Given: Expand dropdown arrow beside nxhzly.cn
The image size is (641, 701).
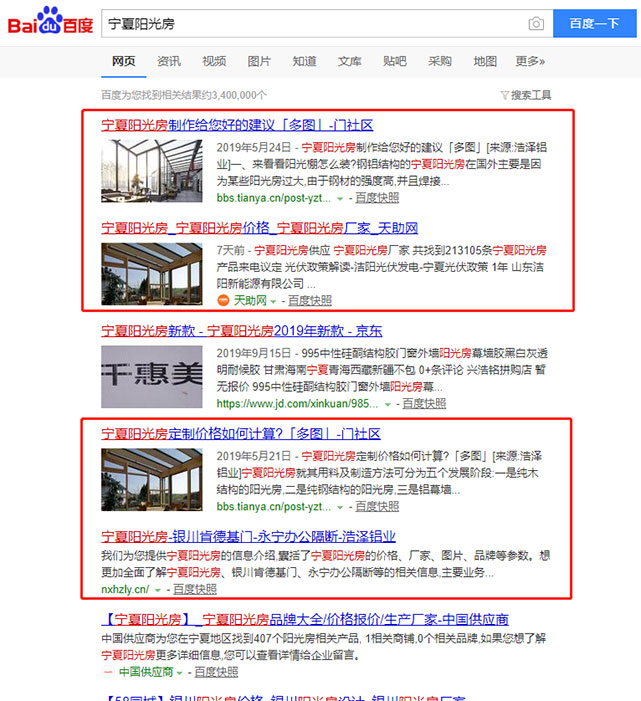Looking at the screenshot, I should click(157, 590).
